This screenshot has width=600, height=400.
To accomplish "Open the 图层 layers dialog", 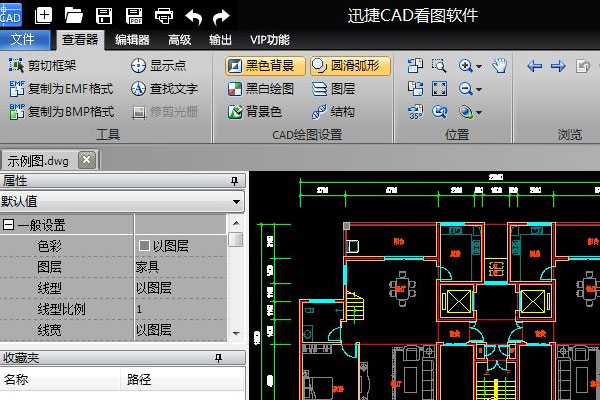I will tap(334, 89).
